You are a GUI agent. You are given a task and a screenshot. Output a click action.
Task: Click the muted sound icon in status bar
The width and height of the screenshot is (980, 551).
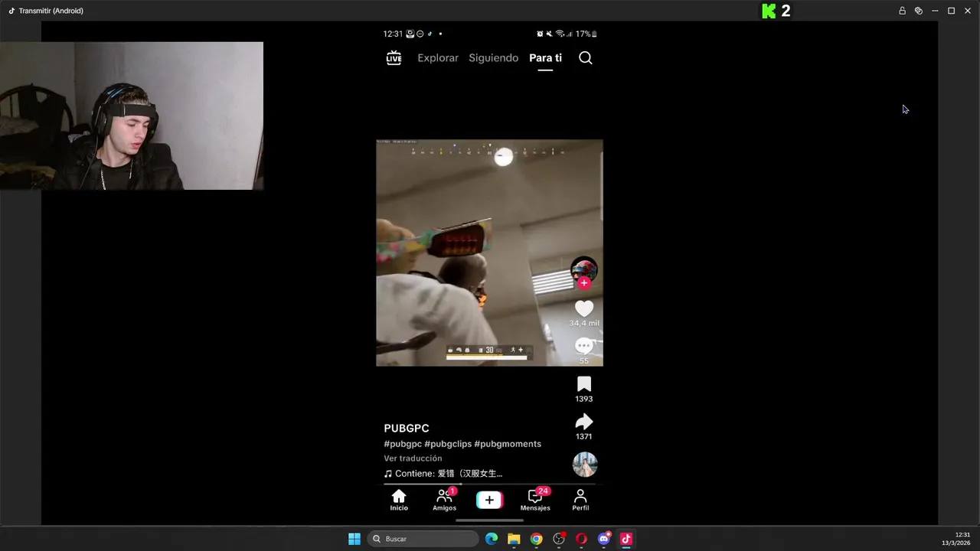[x=549, y=34]
